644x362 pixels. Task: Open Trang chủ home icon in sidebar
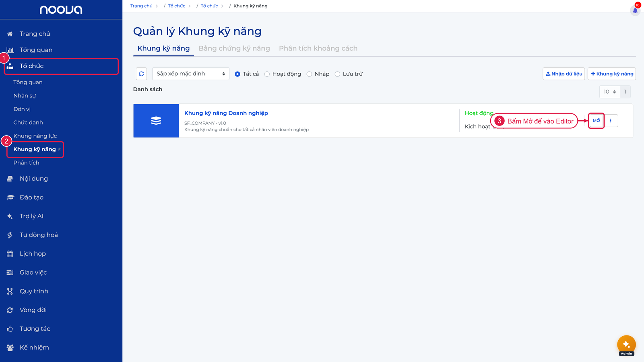coord(10,34)
